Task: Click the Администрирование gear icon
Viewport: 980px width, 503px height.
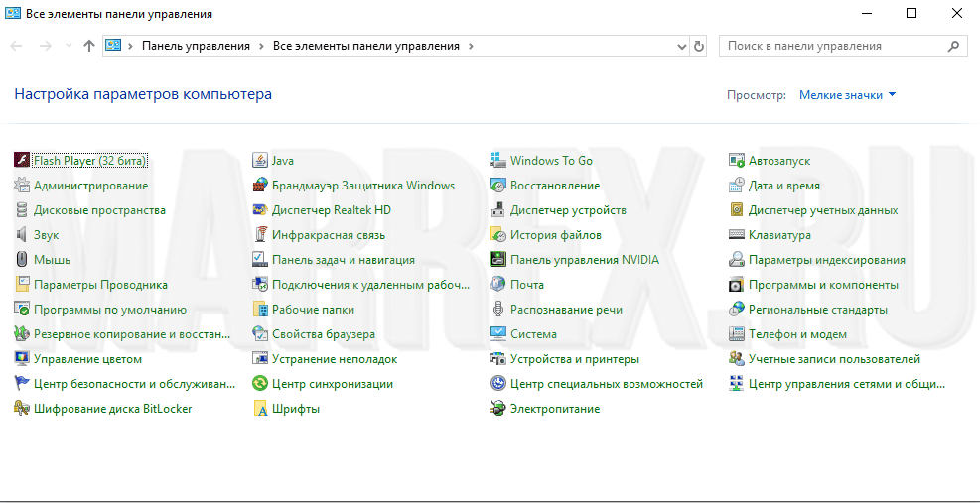Action: pyautogui.click(x=22, y=186)
